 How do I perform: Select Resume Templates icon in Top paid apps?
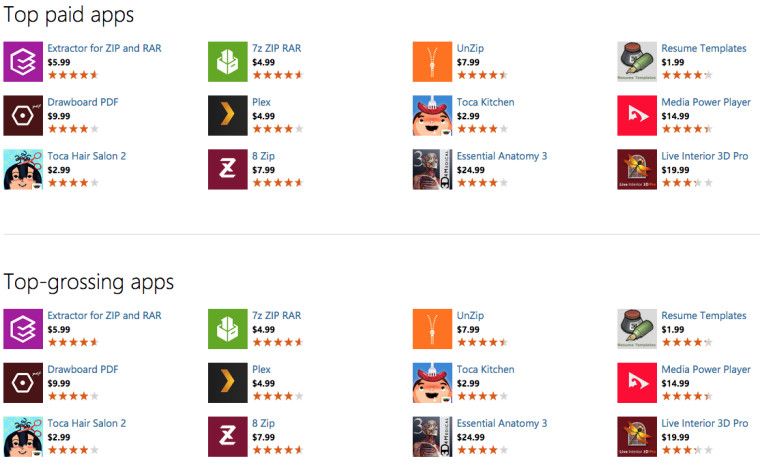[637, 62]
